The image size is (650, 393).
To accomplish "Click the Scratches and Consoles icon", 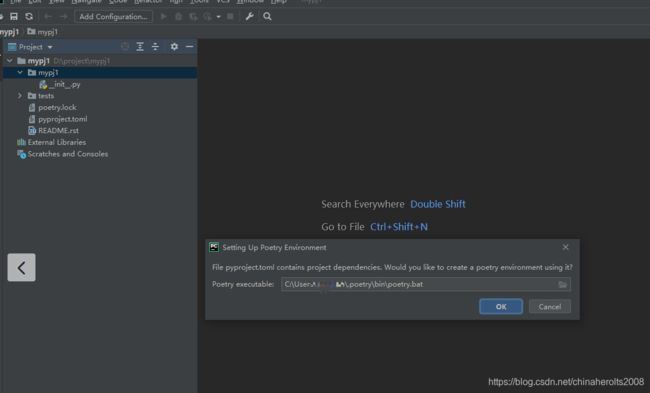I will [x=21, y=154].
